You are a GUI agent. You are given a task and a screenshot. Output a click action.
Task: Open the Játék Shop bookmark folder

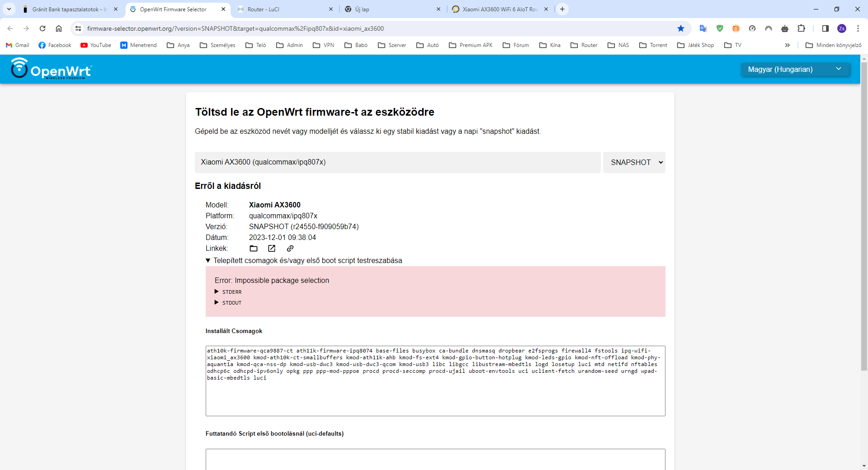click(x=695, y=45)
